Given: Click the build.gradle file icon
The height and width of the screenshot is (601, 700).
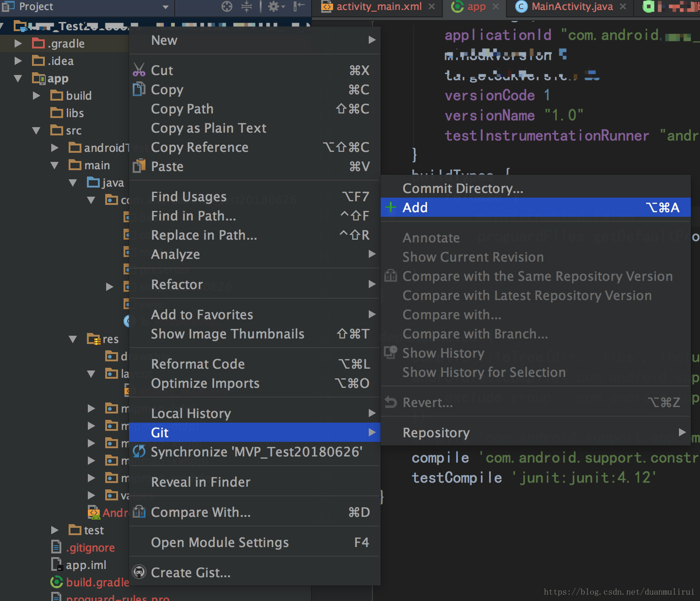Looking at the screenshot, I should pyautogui.click(x=57, y=582).
